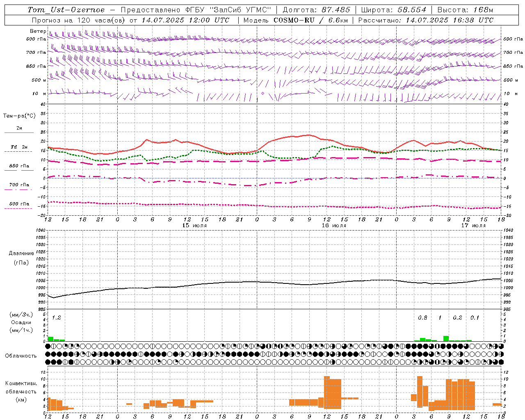Click the 850 гПа temperature legend entry
The width and height of the screenshot is (525, 420).
pos(19,167)
